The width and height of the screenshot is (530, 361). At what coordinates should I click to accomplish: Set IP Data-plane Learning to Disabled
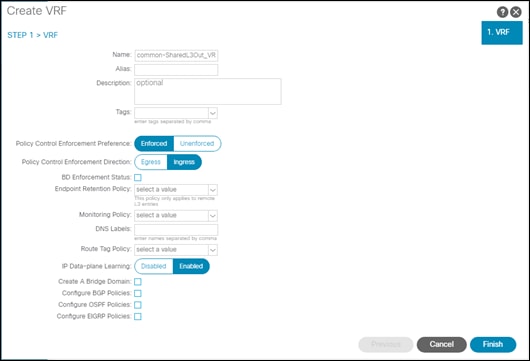coord(154,266)
